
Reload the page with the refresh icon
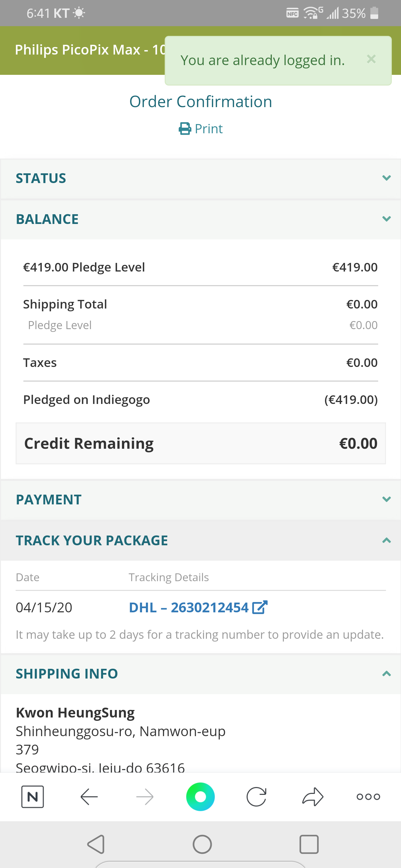[256, 797]
